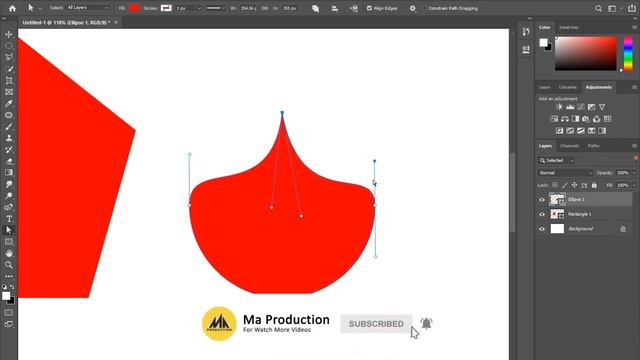The width and height of the screenshot is (640, 360).
Task: Click the shape width W field
Action: coord(248,8)
